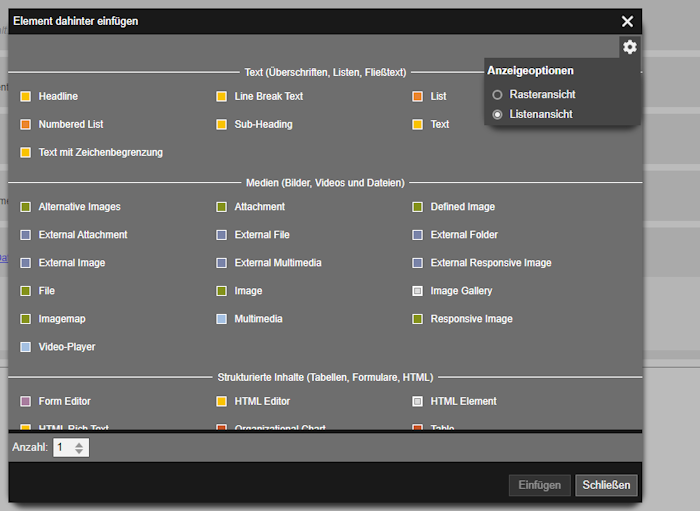Increase Anzahl with the up arrow
The image size is (700, 511).
pyautogui.click(x=79, y=444)
